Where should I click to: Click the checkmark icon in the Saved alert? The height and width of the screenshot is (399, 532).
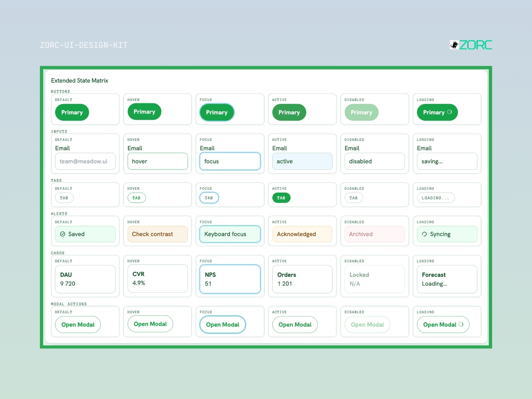click(63, 234)
